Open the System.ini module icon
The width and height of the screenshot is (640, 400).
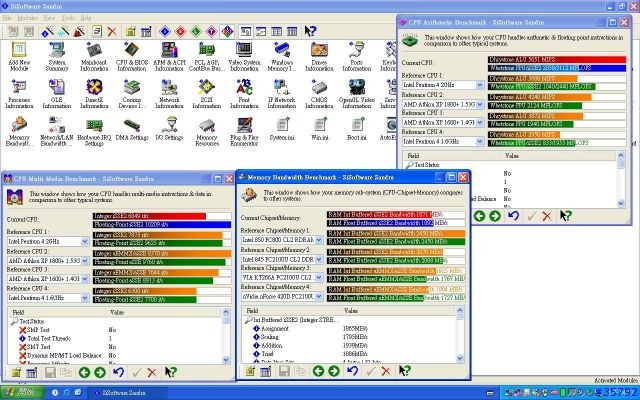[x=282, y=130]
